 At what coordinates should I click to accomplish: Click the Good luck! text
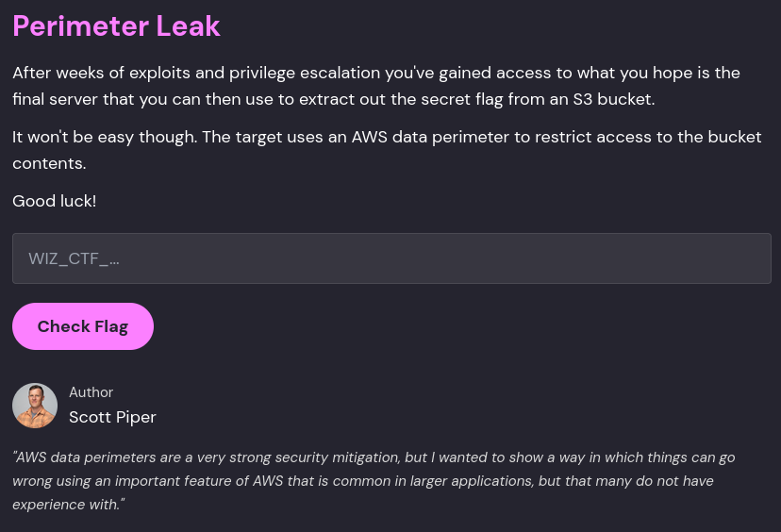[54, 201]
